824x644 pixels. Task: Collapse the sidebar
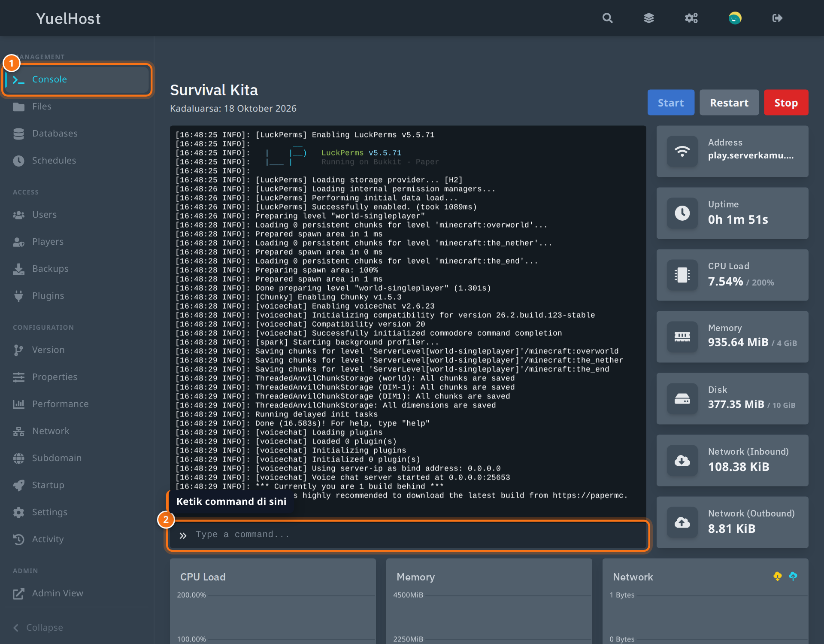tap(39, 628)
